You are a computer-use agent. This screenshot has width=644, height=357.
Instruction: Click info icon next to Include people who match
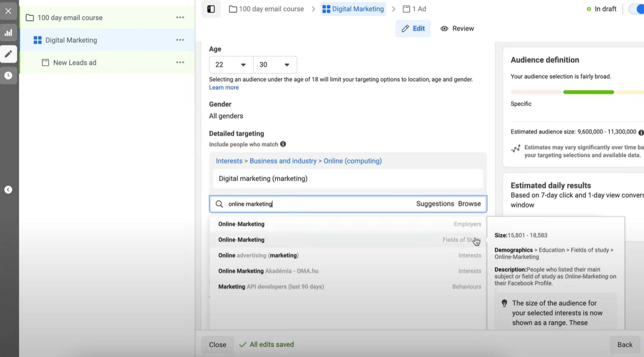click(x=283, y=144)
